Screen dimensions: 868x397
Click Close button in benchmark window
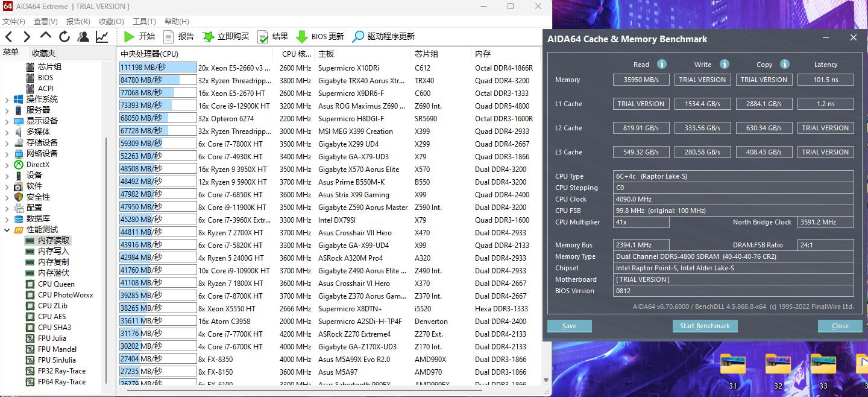click(840, 326)
